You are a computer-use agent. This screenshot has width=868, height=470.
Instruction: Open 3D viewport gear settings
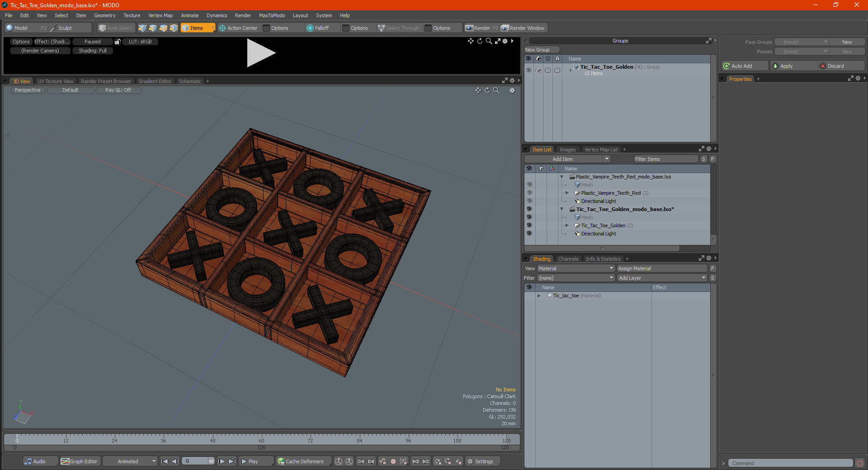512,90
